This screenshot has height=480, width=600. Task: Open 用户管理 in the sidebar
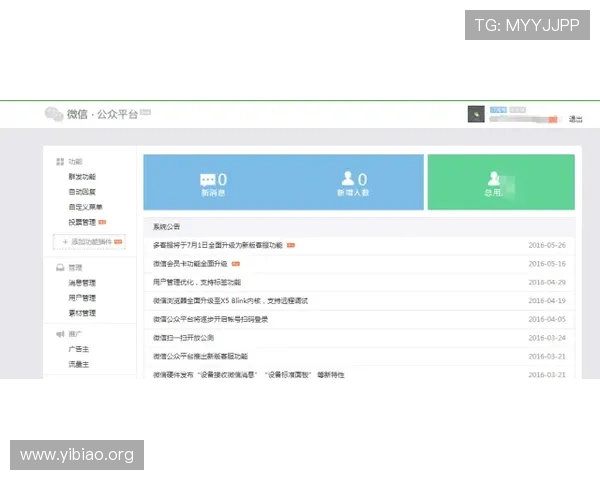(82, 298)
